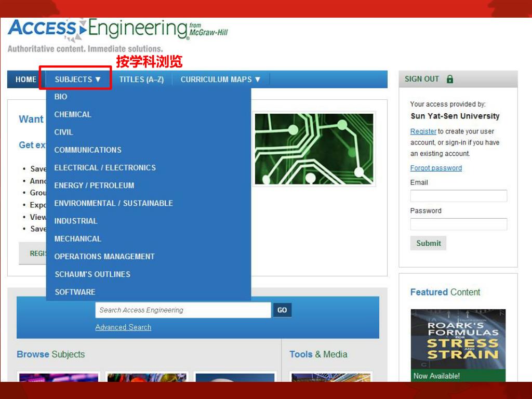Open the INDUSTRIAL subject entry
Image resolution: width=532 pixels, height=399 pixels.
point(76,221)
